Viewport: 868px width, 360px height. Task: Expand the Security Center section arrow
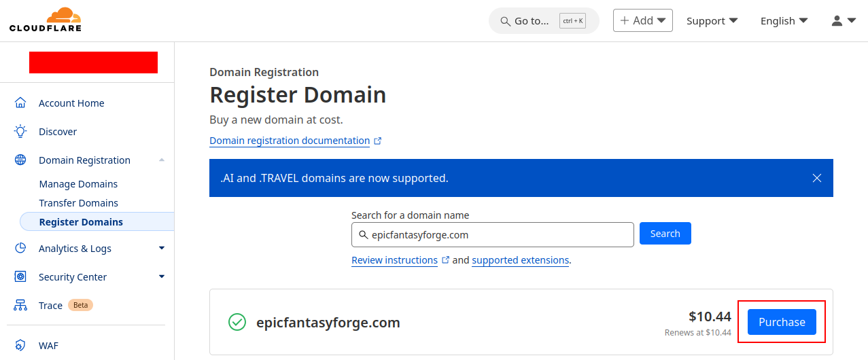coord(162,276)
